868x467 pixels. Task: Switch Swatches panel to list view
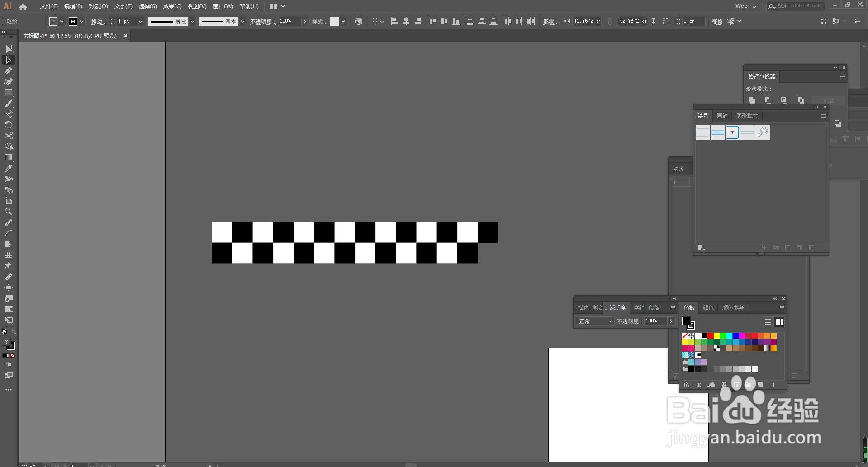pyautogui.click(x=768, y=322)
